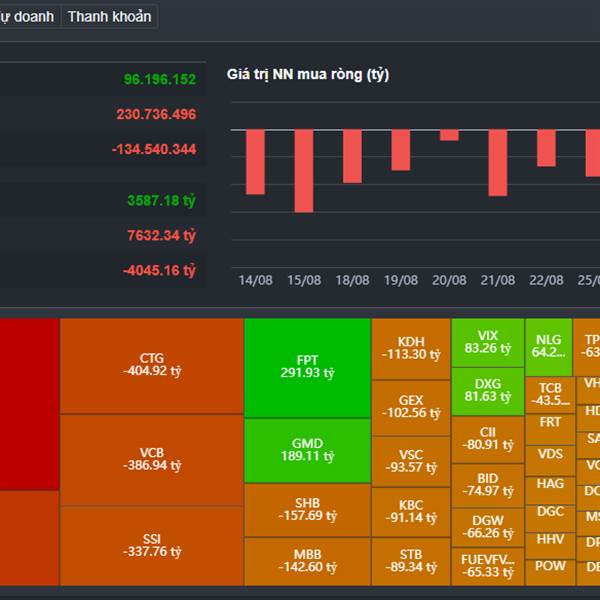Open the VCB -386.94 tỷ treemap cell

pos(152,460)
